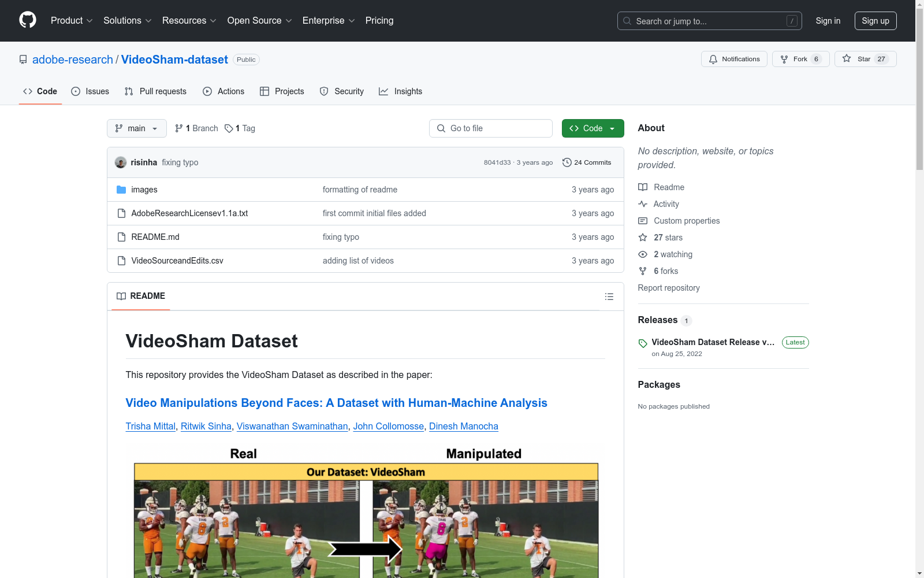Click the repository icon before adobe-research
Screen dimensions: 924x578
click(x=23, y=60)
